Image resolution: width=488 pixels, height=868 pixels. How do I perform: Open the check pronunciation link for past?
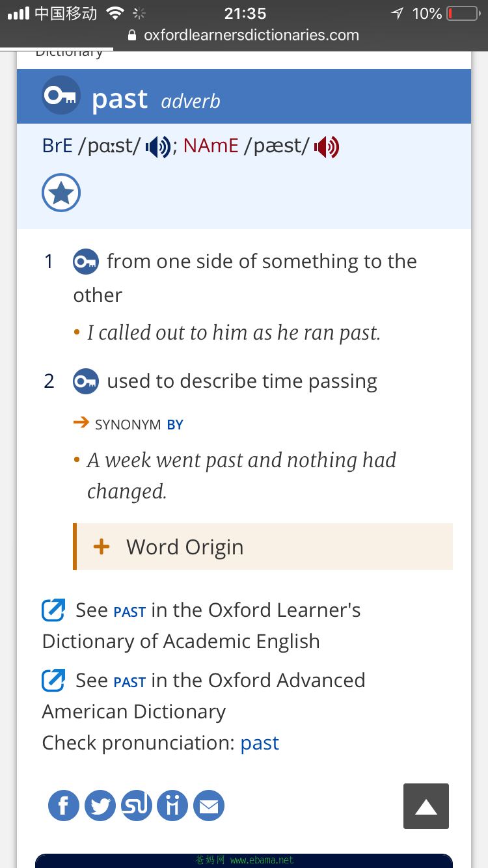pos(260,743)
